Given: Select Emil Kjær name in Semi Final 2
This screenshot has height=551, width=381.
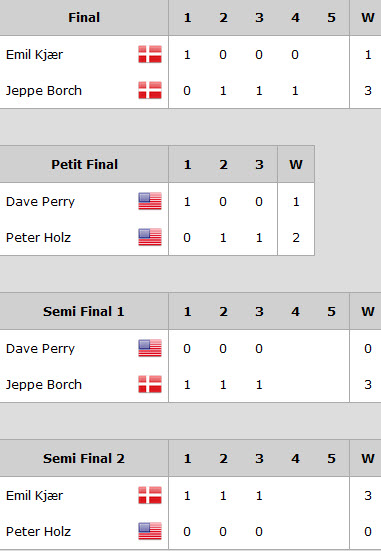Looking at the screenshot, I should tap(34, 496).
